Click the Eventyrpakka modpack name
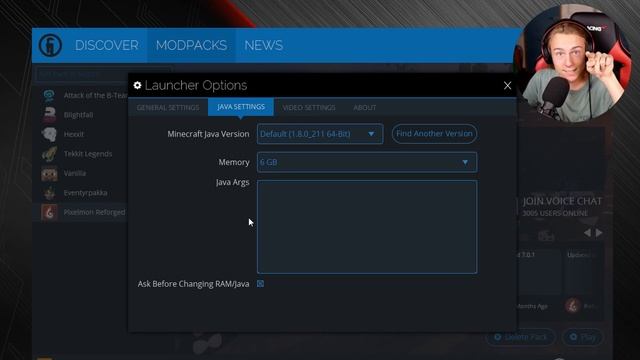This screenshot has height=360, width=640. [85, 193]
